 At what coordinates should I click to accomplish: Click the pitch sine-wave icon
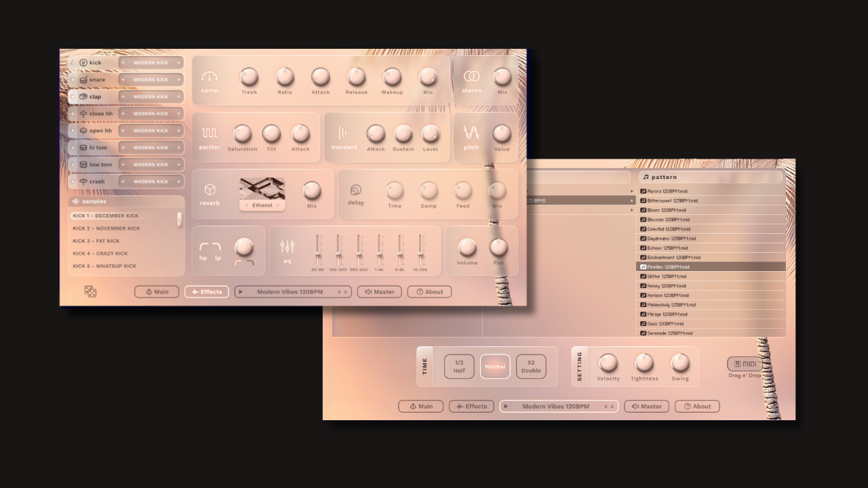click(x=471, y=133)
